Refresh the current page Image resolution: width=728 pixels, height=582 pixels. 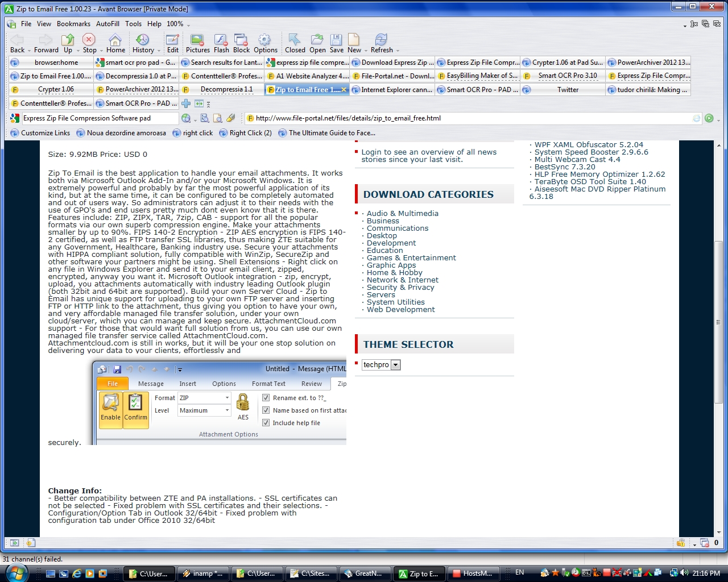pos(380,39)
